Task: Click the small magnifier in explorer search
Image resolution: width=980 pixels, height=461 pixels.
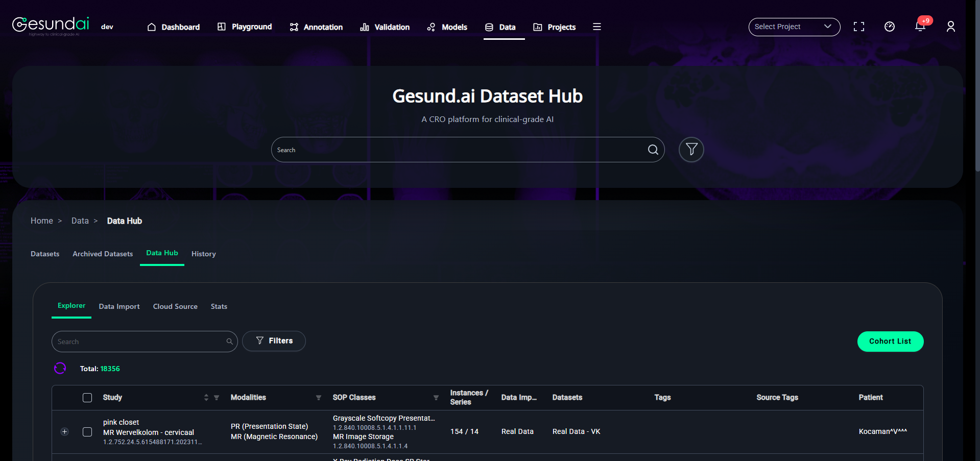Action: 230,342
